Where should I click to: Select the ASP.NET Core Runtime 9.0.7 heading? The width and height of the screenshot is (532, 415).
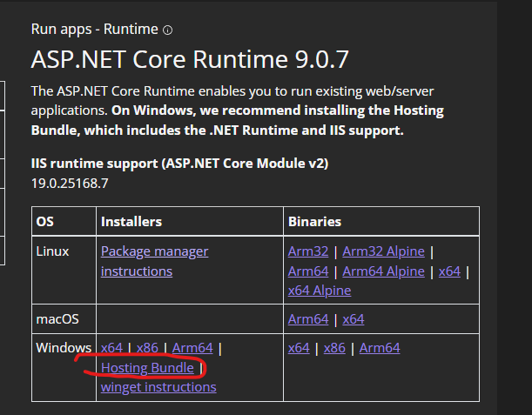point(190,60)
